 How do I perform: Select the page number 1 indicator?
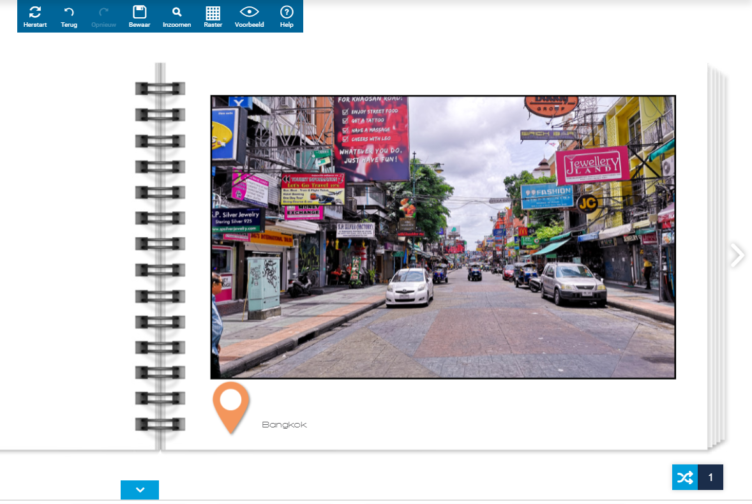711,477
